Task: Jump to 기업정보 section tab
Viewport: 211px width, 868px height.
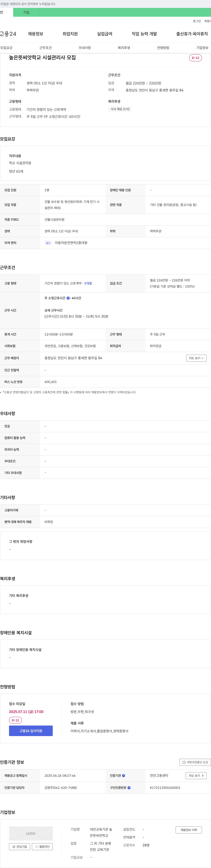Action: click(x=202, y=48)
